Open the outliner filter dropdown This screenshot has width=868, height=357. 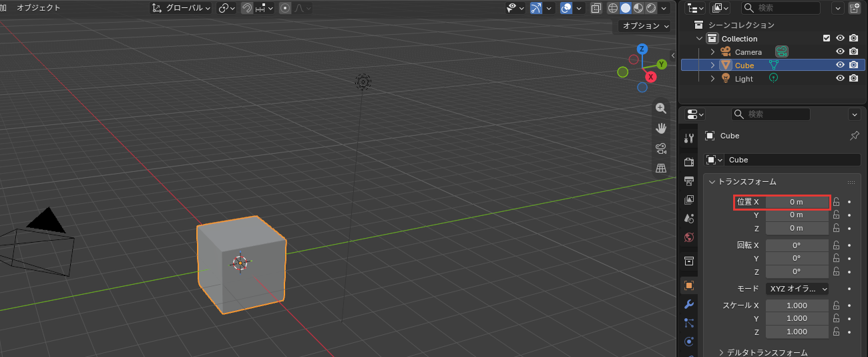point(837,8)
